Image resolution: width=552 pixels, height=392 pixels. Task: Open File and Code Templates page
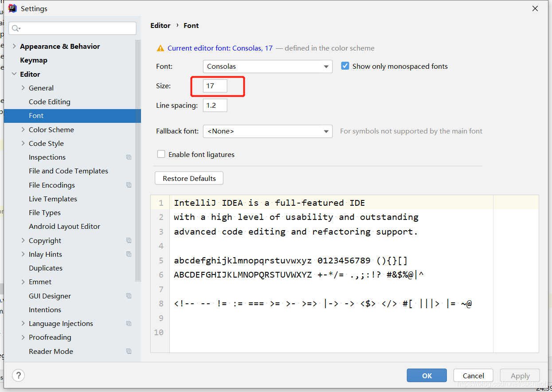coord(68,171)
